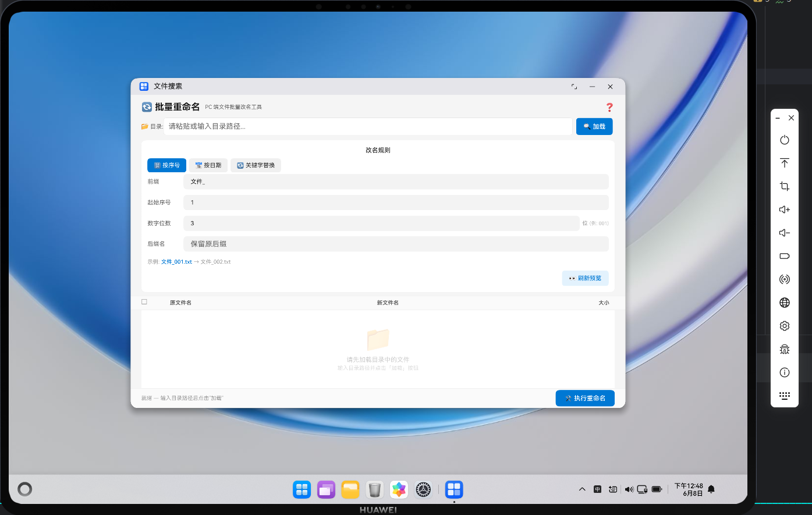Image resolution: width=812 pixels, height=515 pixels.
Task: Toggle the select-all checkbox beside 原文件名
Action: click(144, 302)
